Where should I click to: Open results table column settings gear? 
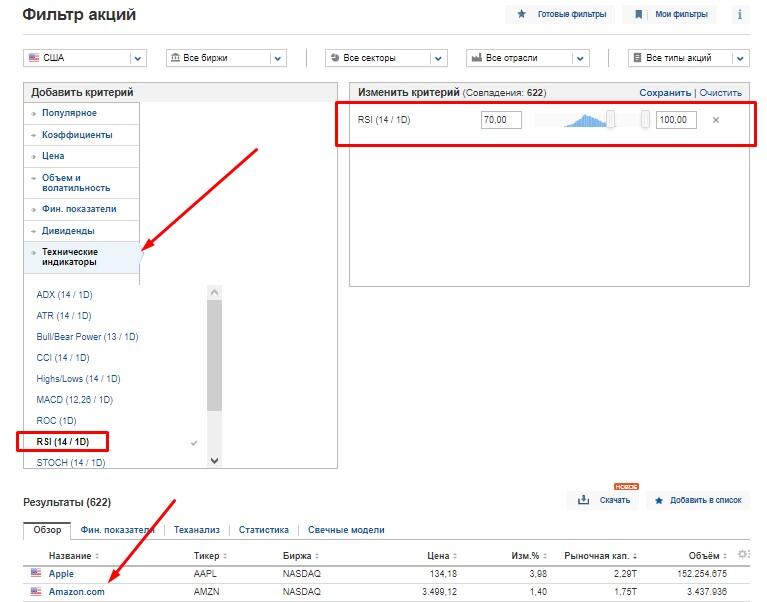[742, 554]
